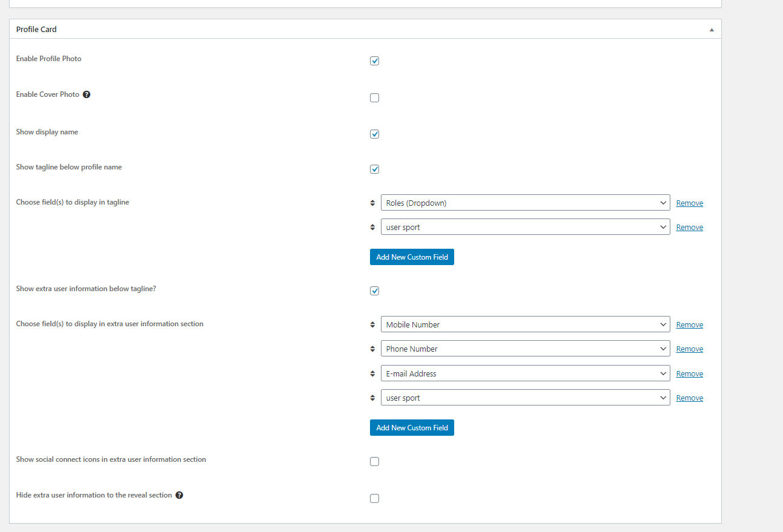783x532 pixels.
Task: Click sort handle beside Mobile Number field
Action: (x=372, y=325)
